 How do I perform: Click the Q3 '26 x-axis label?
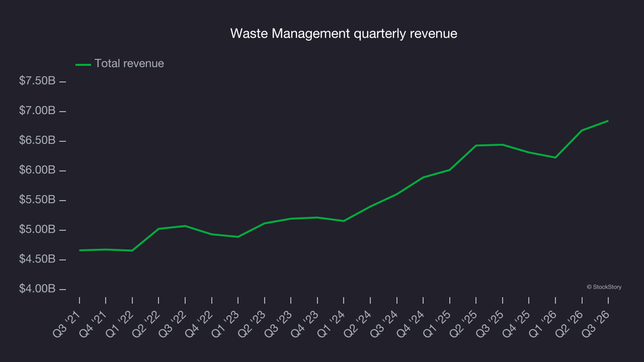tap(597, 324)
